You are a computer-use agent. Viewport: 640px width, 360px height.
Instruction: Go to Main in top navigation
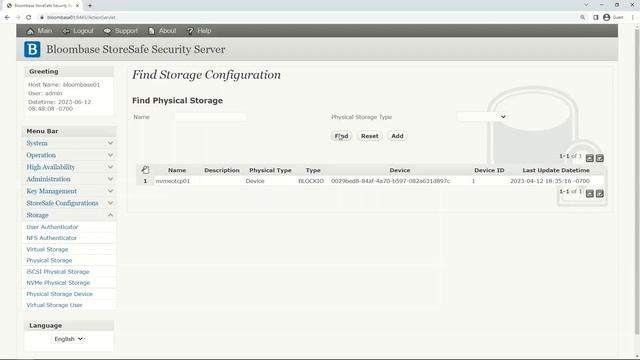click(44, 31)
